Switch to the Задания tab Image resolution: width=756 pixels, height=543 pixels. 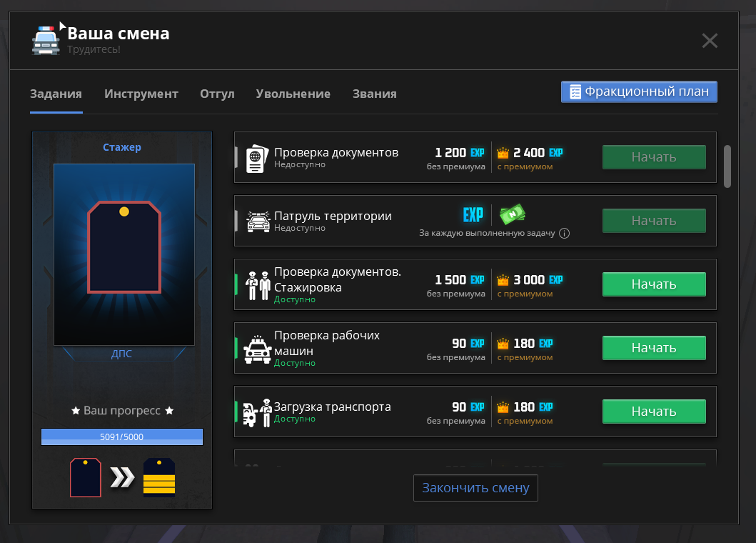click(x=56, y=94)
